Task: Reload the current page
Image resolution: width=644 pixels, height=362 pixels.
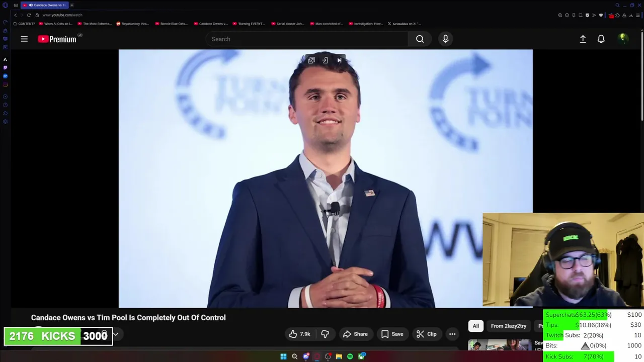Action: click(x=29, y=15)
